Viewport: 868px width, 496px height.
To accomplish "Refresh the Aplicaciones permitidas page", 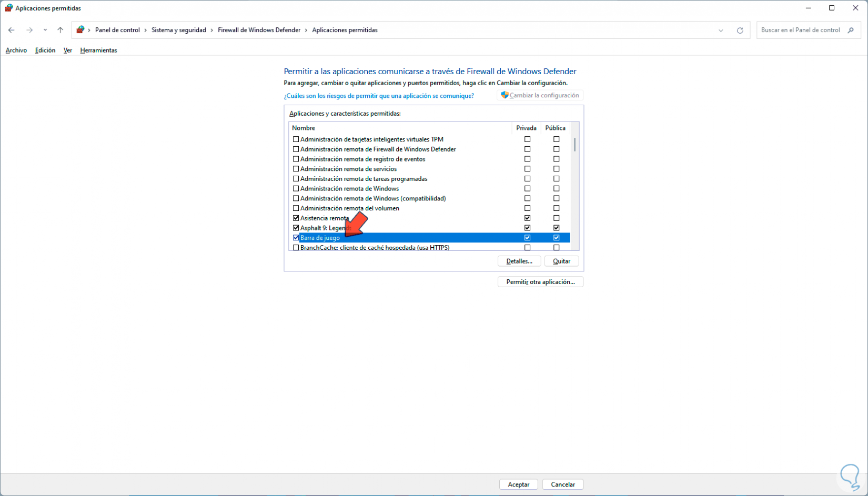I will pyautogui.click(x=740, y=31).
